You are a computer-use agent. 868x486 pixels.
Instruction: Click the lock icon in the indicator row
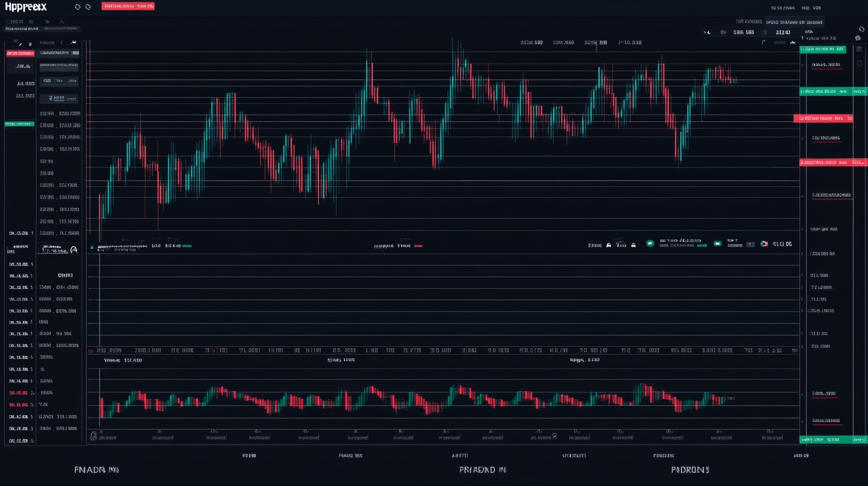click(x=609, y=245)
